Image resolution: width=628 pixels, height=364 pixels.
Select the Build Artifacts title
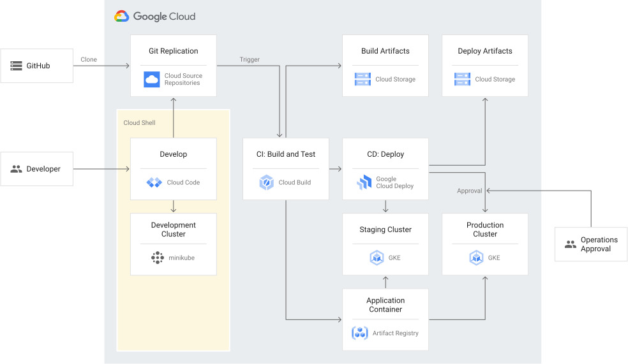[x=385, y=51]
